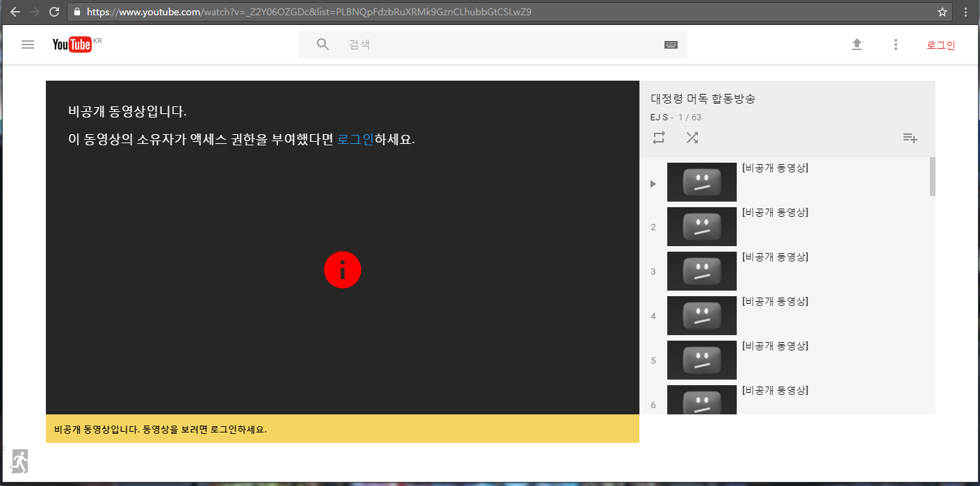980x486 pixels.
Task: Open YouTube settings three-dot menu
Action: click(x=896, y=44)
